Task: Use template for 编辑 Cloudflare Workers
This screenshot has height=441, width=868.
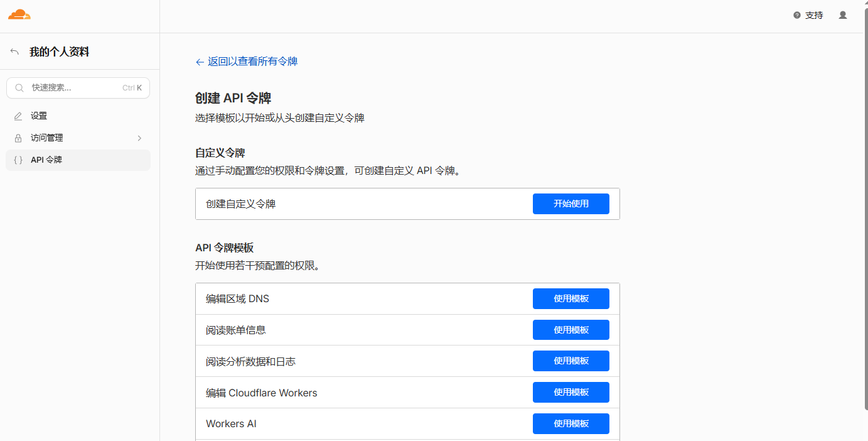Action: point(571,392)
